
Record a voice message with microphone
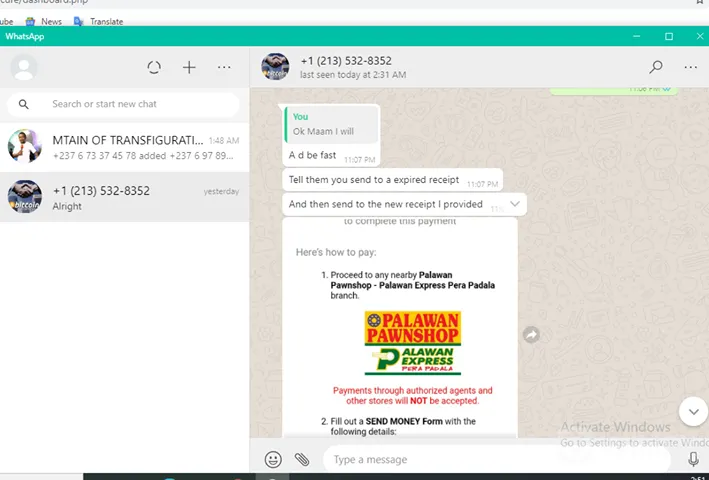coord(693,459)
